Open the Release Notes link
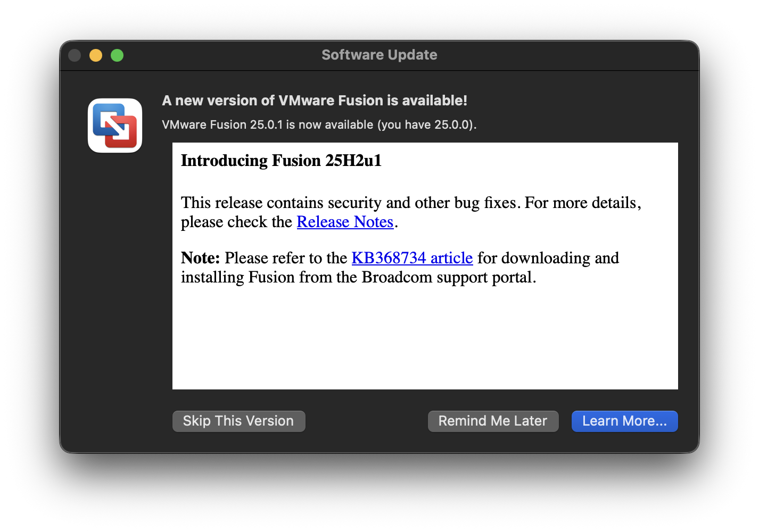 (x=345, y=222)
